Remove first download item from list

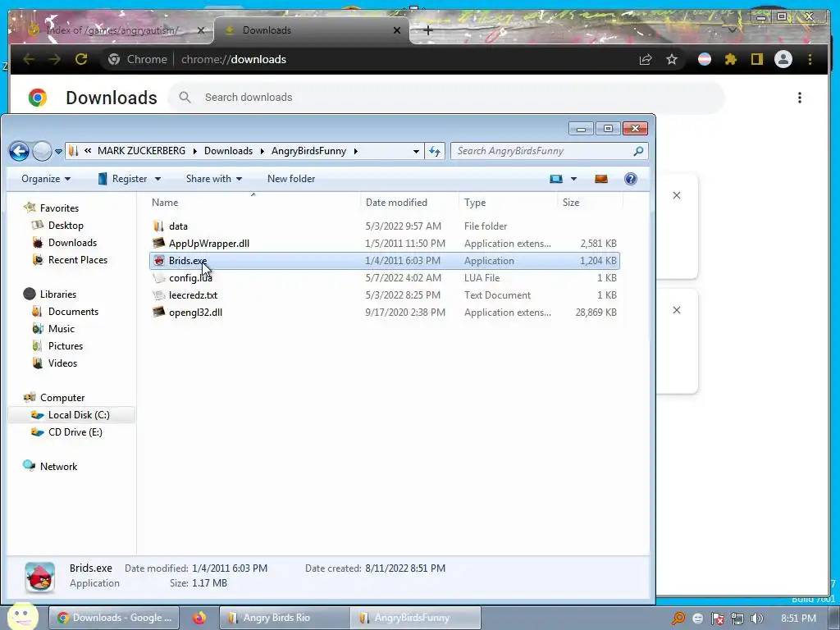677,195
